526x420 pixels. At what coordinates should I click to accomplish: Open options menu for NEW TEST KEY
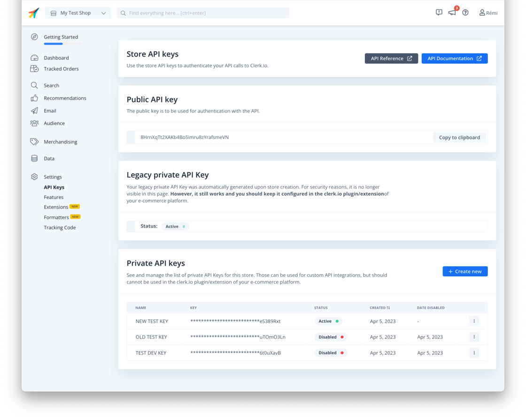(x=474, y=321)
